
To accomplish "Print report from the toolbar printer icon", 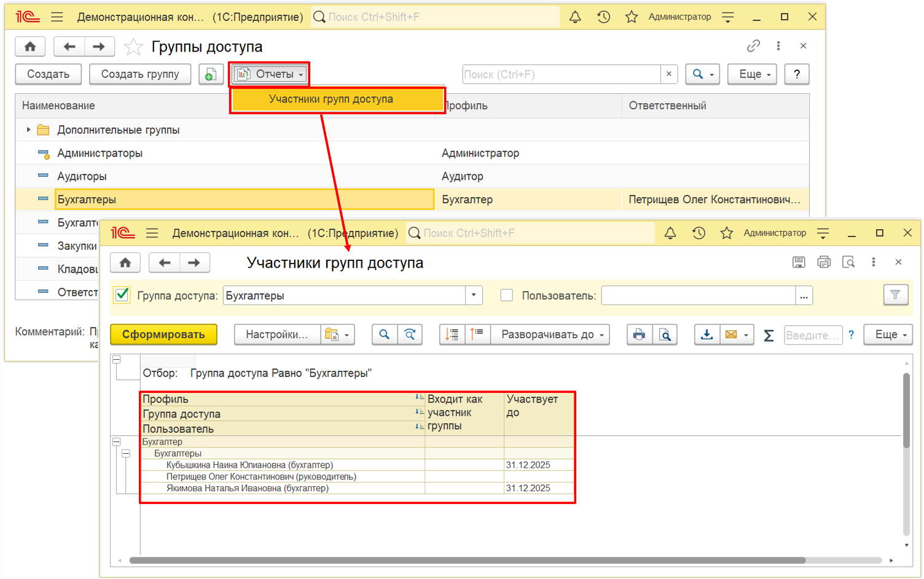I will [640, 335].
